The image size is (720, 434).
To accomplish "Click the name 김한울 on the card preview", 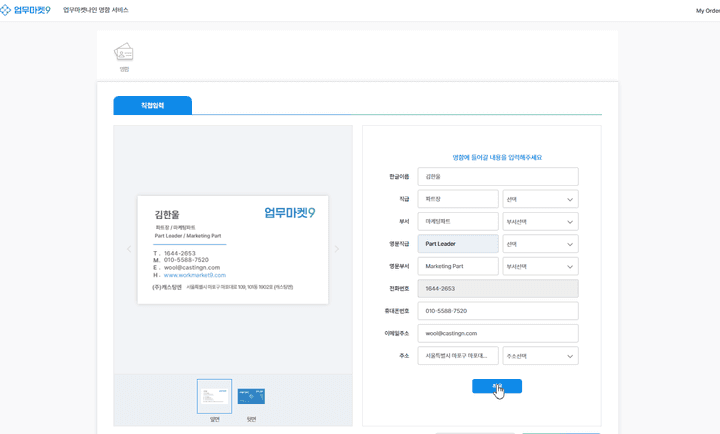I will pyautogui.click(x=167, y=214).
